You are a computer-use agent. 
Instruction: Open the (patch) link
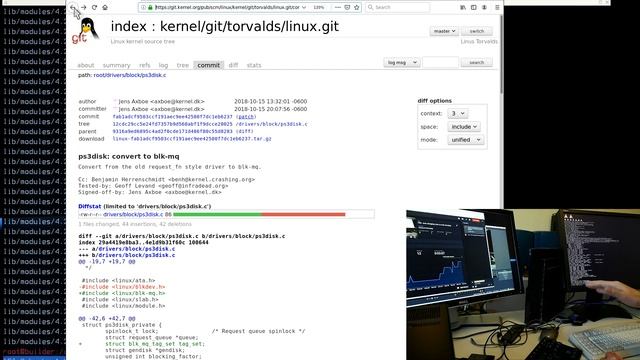(x=246, y=117)
